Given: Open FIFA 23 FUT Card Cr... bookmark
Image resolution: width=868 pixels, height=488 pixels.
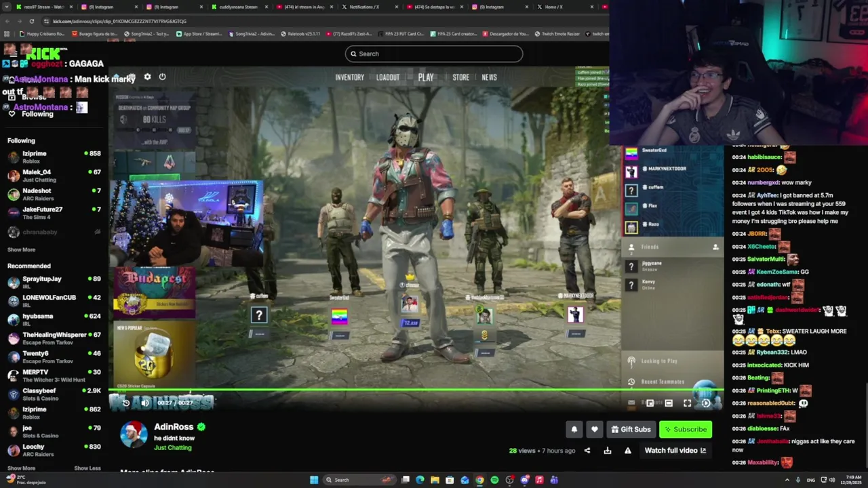Looking at the screenshot, I should point(400,34).
